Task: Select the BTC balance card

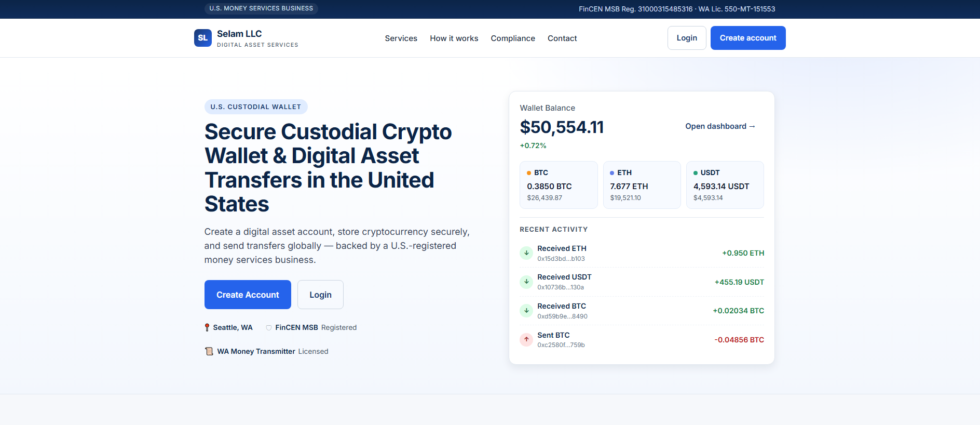Action: tap(559, 185)
